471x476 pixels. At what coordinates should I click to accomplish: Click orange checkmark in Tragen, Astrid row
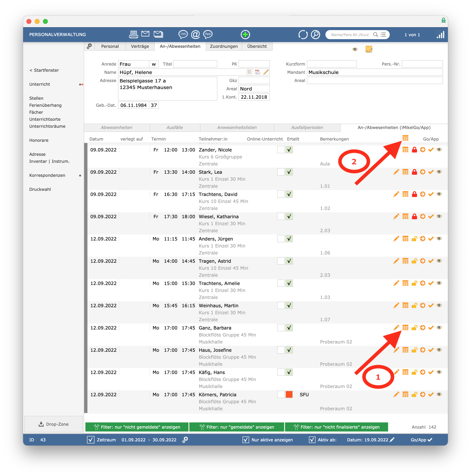pos(431,261)
